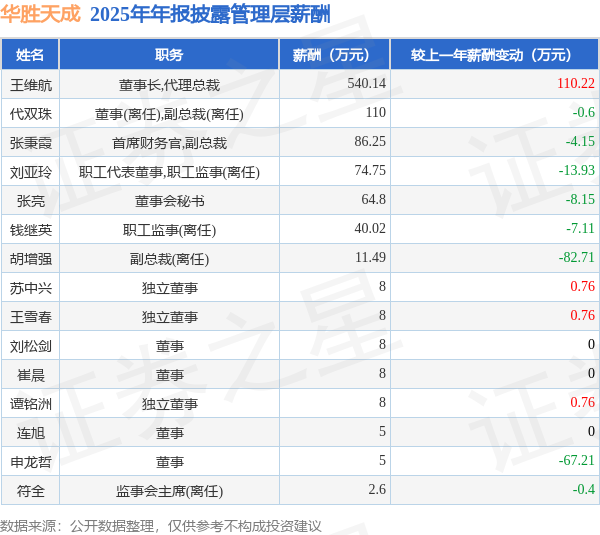Click the 职务 column header

[169, 55]
